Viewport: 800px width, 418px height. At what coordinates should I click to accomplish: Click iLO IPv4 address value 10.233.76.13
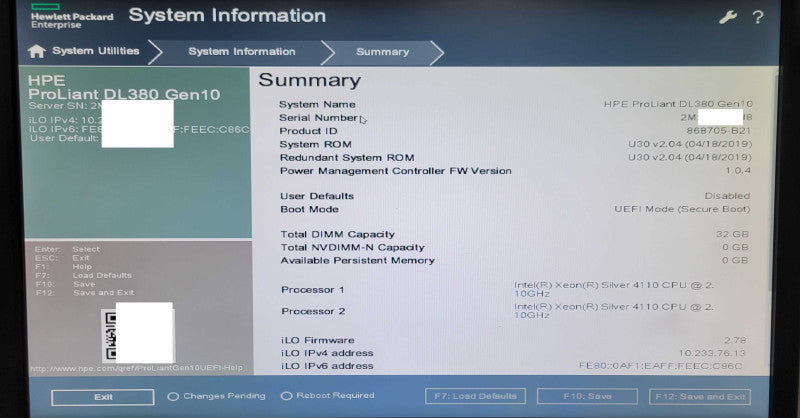tap(712, 353)
